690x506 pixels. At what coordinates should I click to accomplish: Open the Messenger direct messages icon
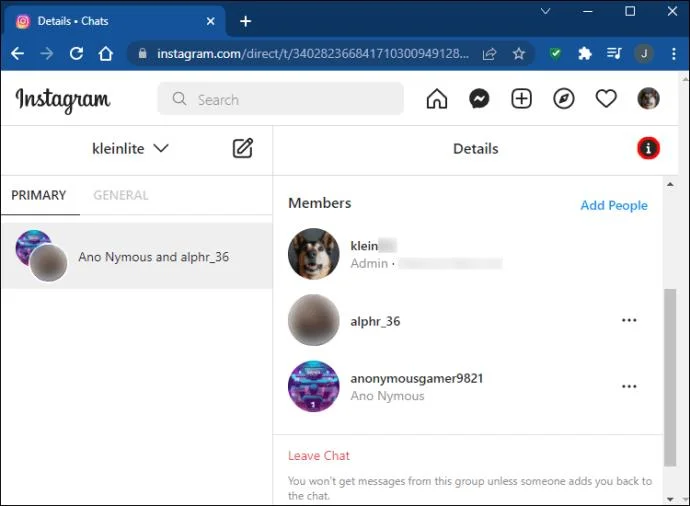[x=479, y=99]
